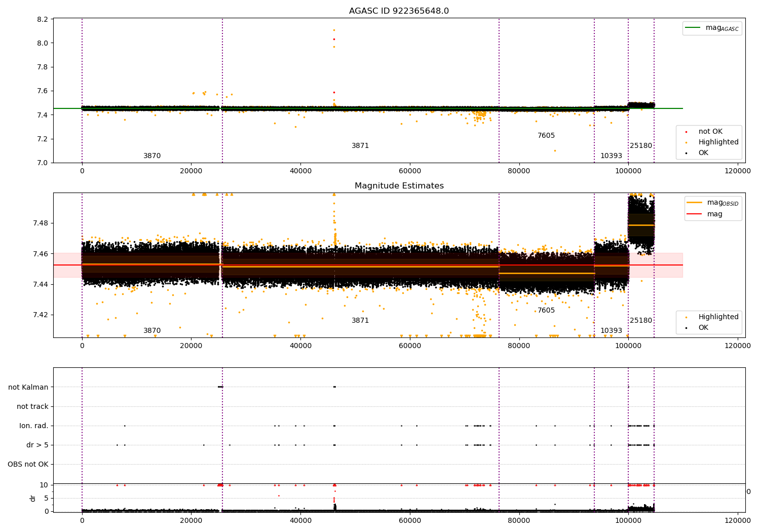Select the mag AGASC legend entry in top plot
This screenshot has height=532, width=760.
pos(712,28)
